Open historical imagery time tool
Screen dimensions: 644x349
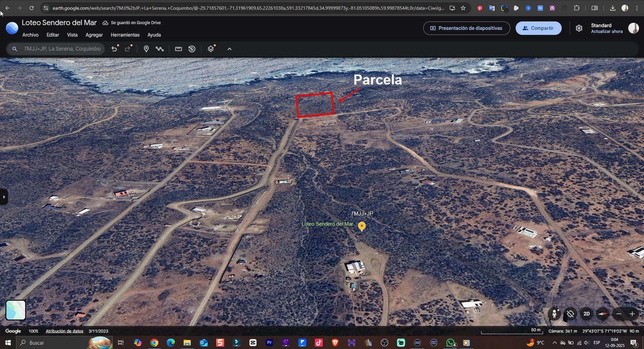pyautogui.click(x=192, y=49)
